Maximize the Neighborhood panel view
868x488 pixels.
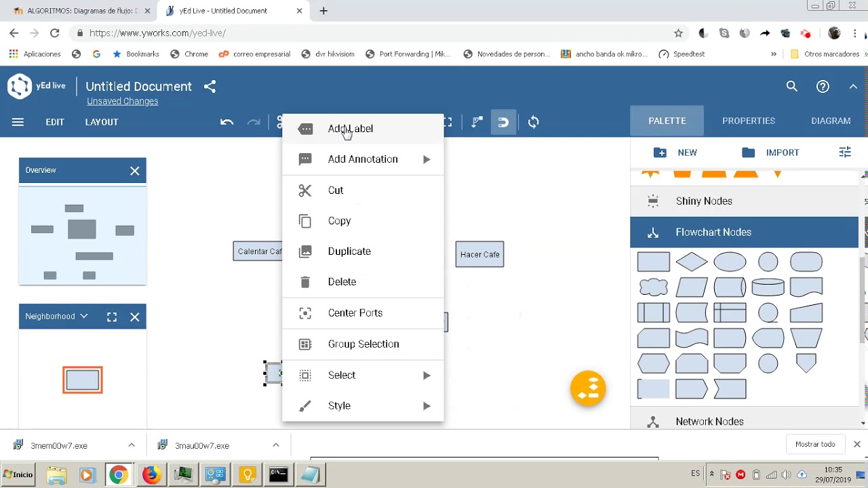112,317
